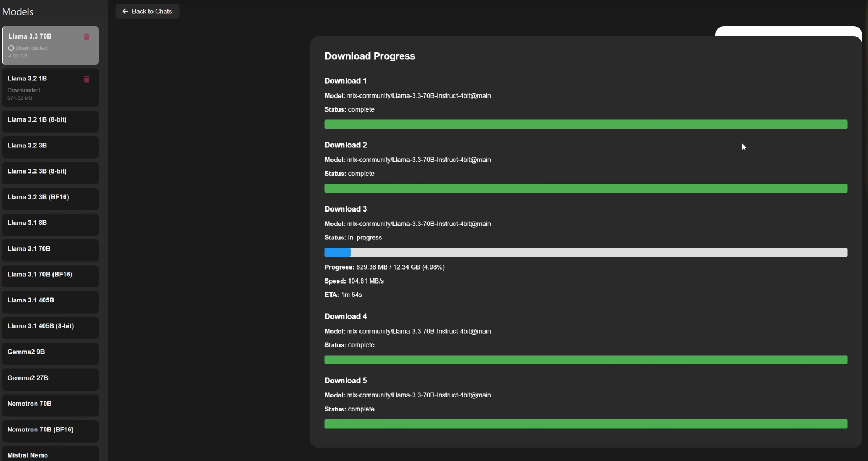Click the Models sidebar heading
868x461 pixels.
(x=18, y=12)
